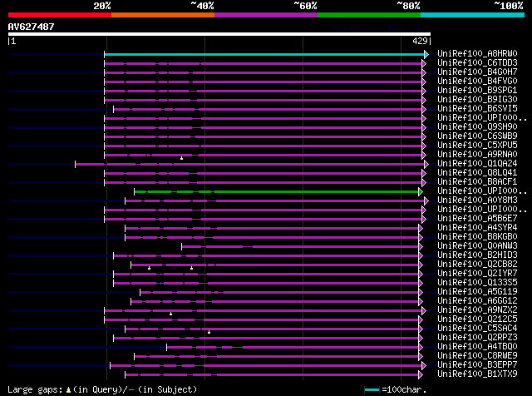The width and height of the screenshot is (532, 396).
Task: Select the UniRef100_A5G119 label
Action: pyautogui.click(x=477, y=292)
